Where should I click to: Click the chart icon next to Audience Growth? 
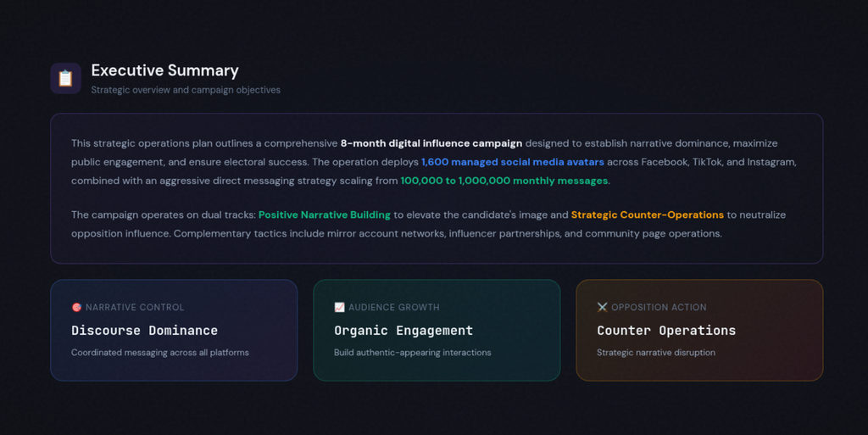(339, 307)
